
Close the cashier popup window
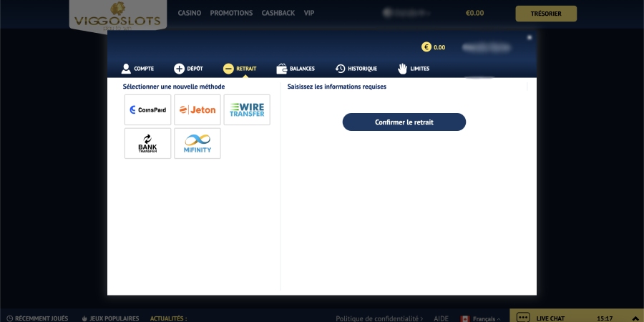(x=530, y=37)
